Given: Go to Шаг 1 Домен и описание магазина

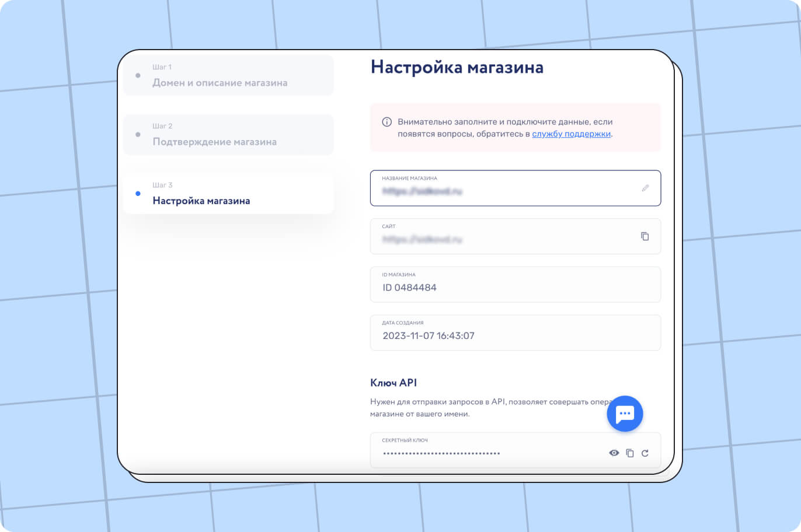Looking at the screenshot, I should pos(228,75).
